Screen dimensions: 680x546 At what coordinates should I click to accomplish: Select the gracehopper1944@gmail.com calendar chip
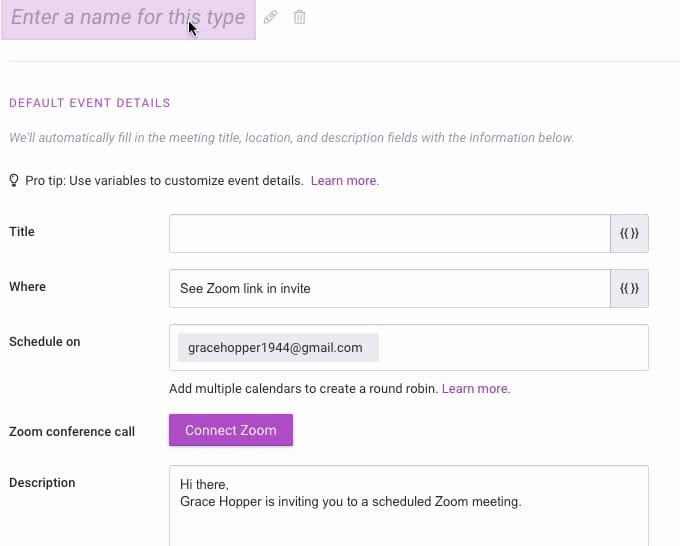point(278,347)
